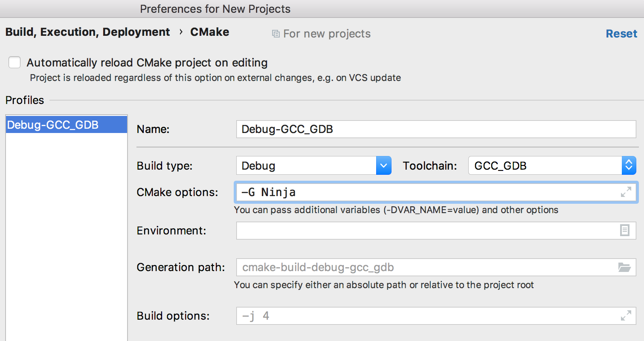Click the Build options field
This screenshot has height=341, width=644.
coord(436,316)
